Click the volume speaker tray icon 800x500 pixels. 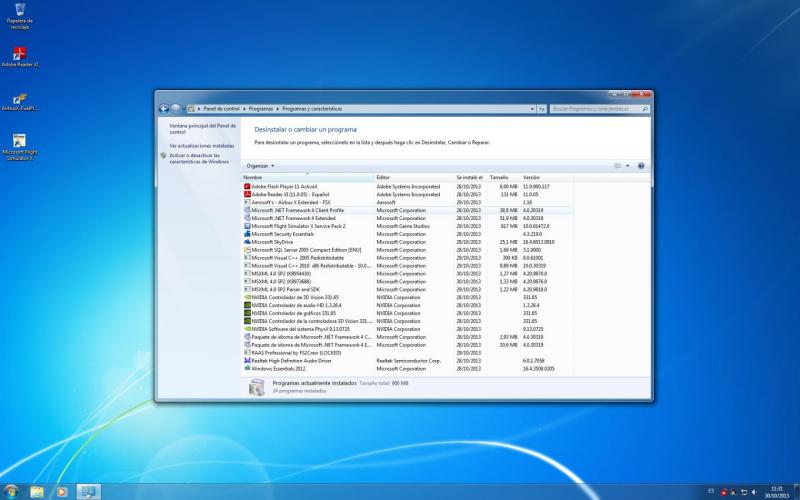[x=754, y=492]
